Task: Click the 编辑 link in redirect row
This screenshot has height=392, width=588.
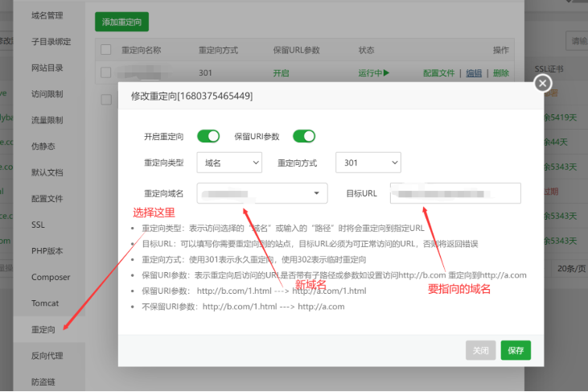Action: coord(474,73)
